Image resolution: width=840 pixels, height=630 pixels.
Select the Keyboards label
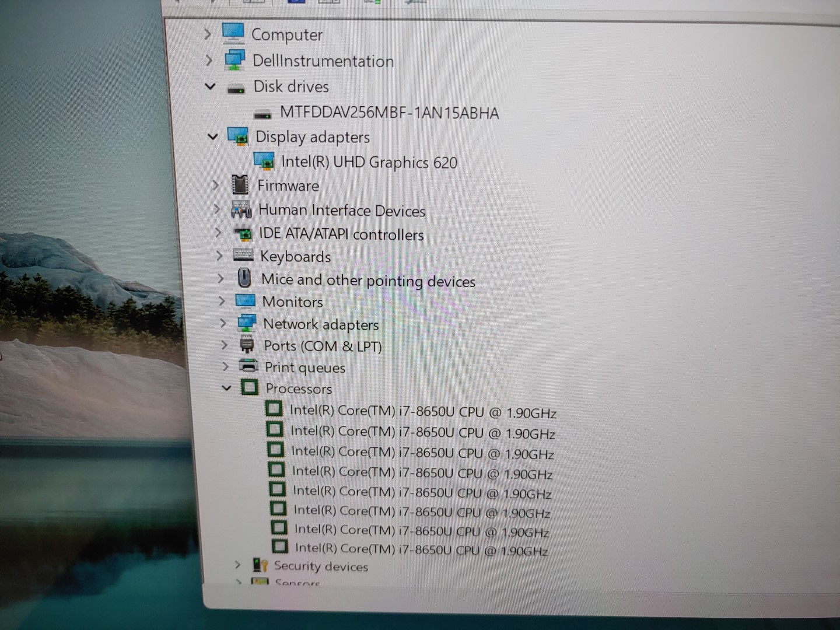point(296,257)
